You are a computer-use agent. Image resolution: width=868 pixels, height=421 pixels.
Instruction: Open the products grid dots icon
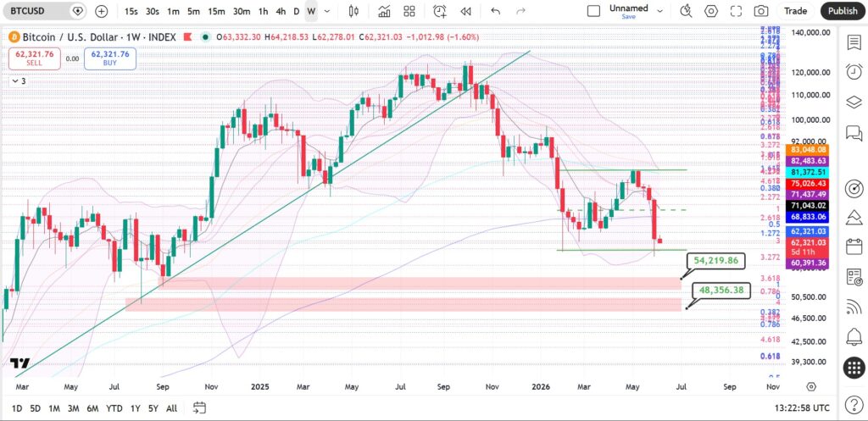854,368
